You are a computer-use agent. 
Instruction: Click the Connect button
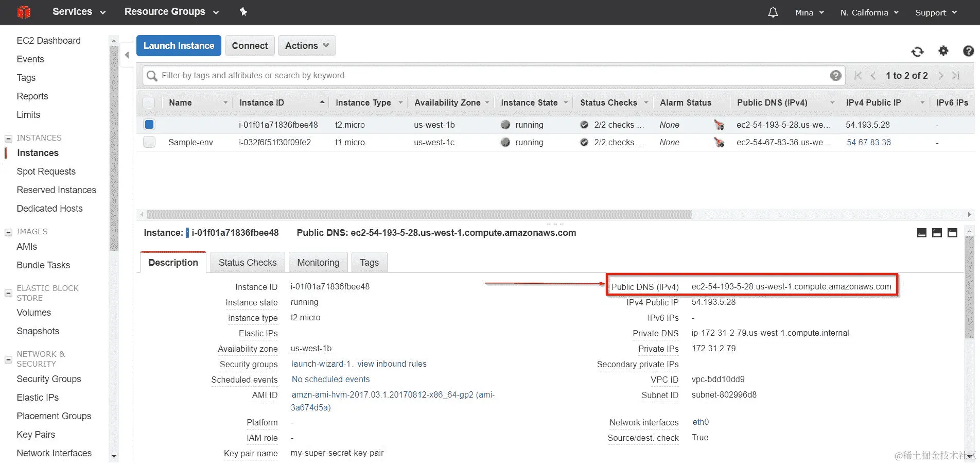[x=250, y=46]
